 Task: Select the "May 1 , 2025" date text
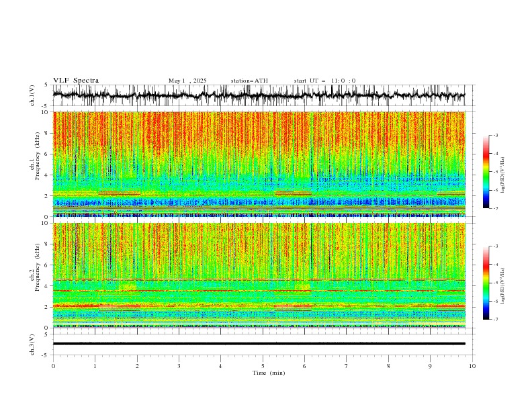(187, 81)
